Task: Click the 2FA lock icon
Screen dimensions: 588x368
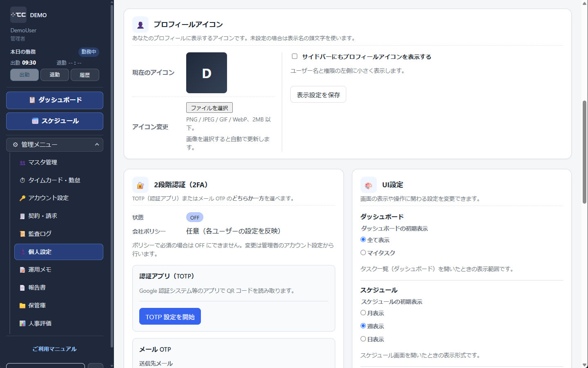Action: coord(140,185)
